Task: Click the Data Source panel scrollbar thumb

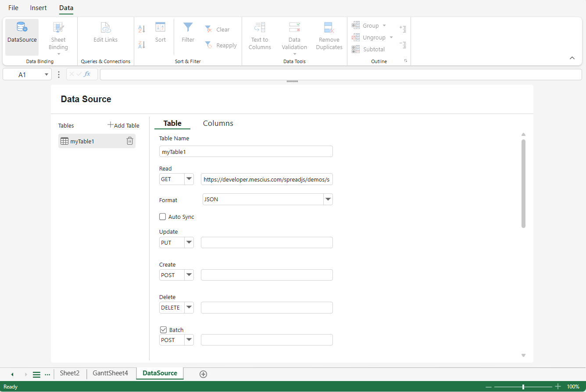Action: [523, 184]
